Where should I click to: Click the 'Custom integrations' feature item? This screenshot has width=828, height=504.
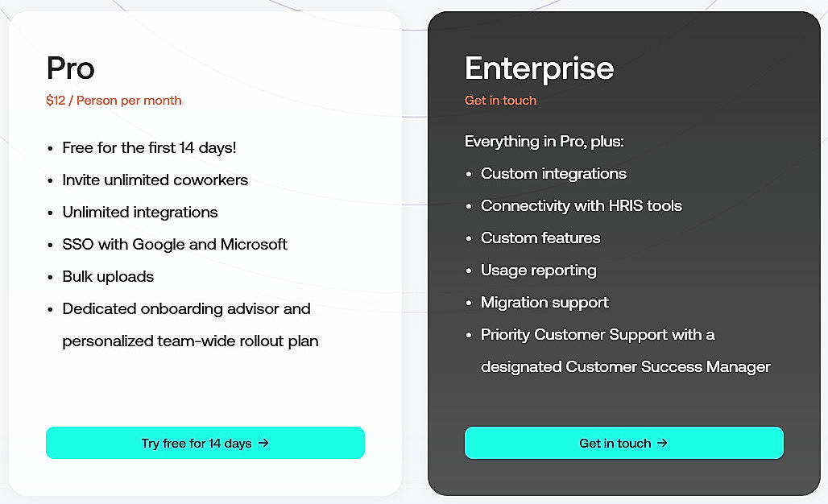tap(553, 173)
